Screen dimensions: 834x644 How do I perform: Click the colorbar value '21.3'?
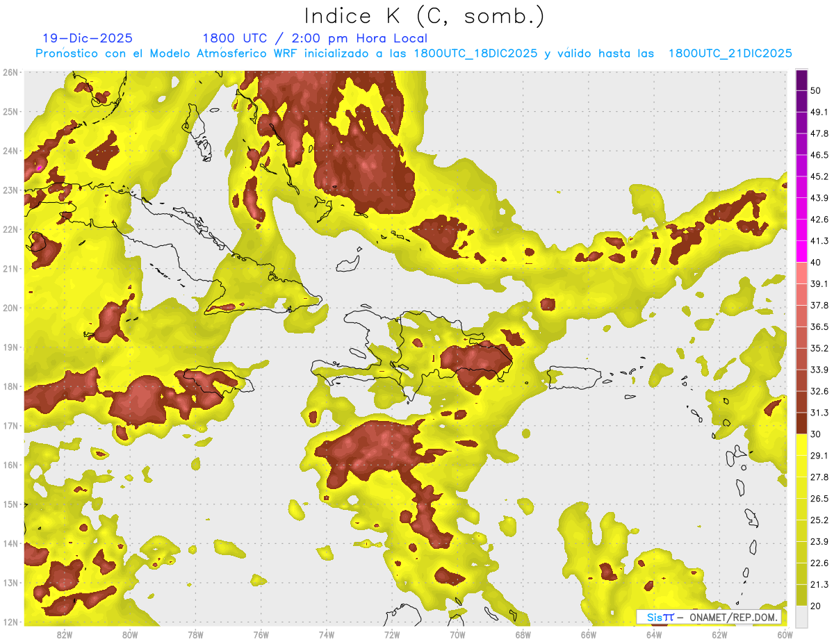tap(819, 585)
